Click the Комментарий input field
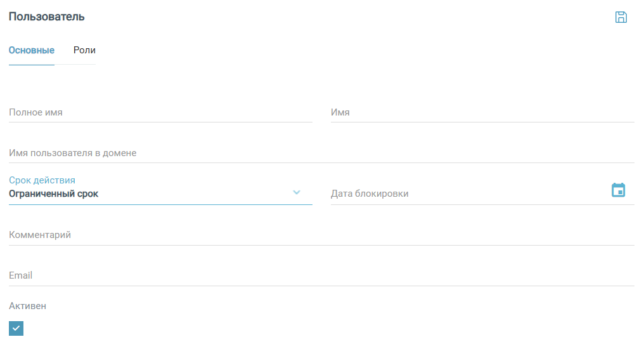 [321, 235]
